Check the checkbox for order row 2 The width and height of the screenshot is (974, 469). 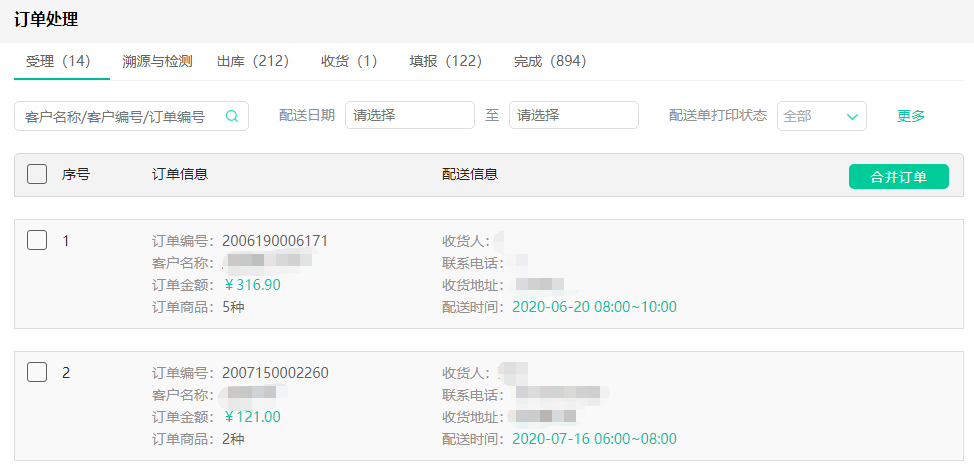click(37, 372)
